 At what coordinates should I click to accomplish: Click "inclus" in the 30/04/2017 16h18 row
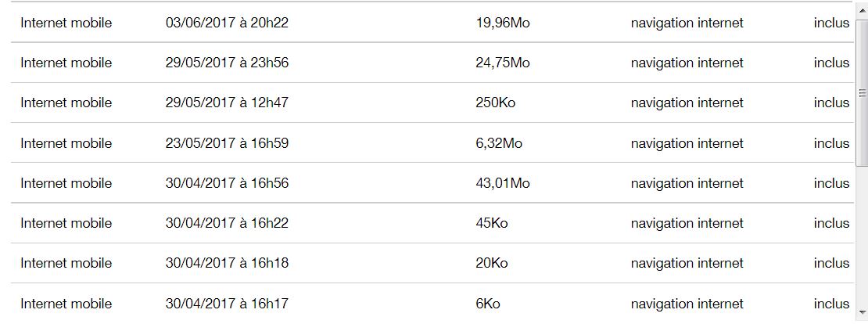click(x=830, y=263)
